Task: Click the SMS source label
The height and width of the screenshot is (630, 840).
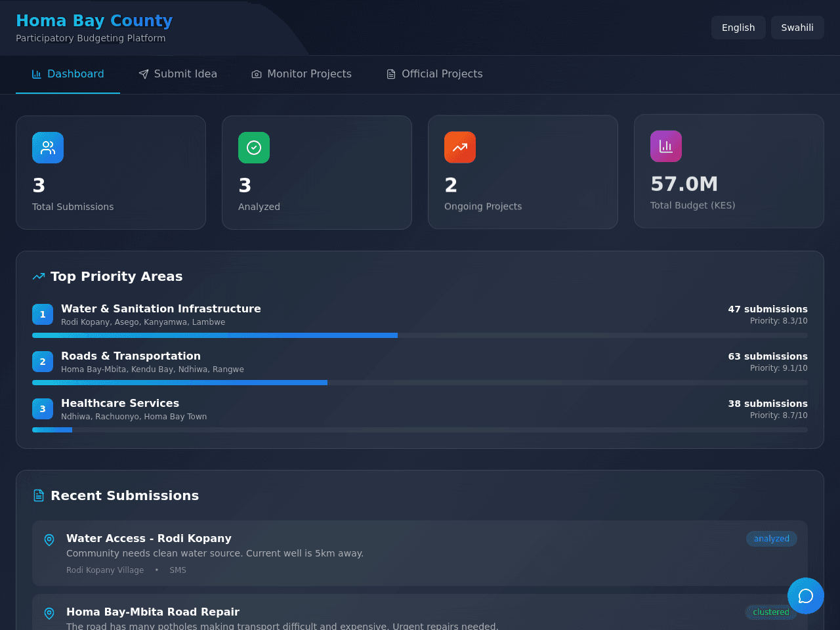Action: coord(178,570)
